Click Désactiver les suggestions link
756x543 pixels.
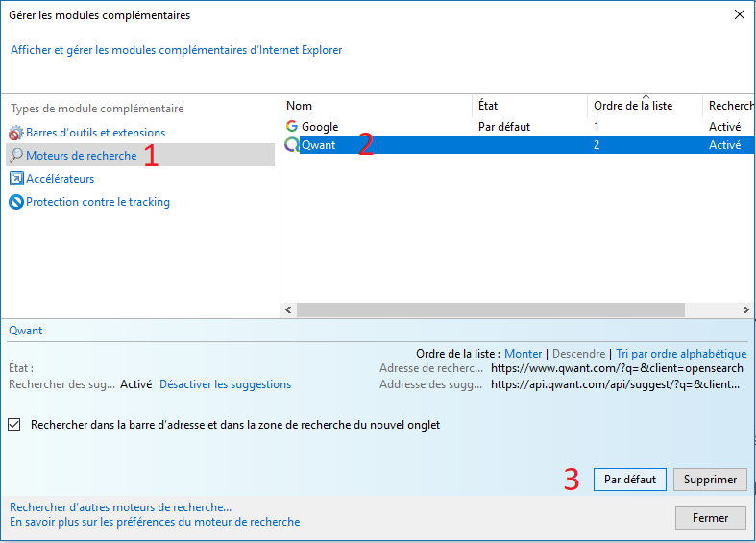point(225,384)
